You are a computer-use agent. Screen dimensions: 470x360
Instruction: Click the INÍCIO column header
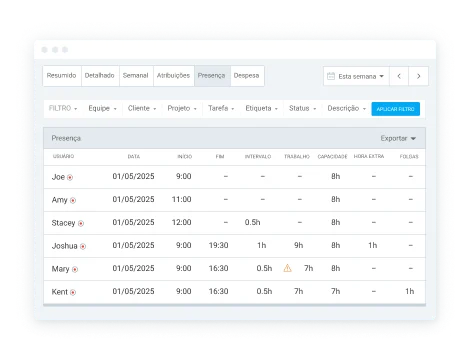(x=185, y=156)
